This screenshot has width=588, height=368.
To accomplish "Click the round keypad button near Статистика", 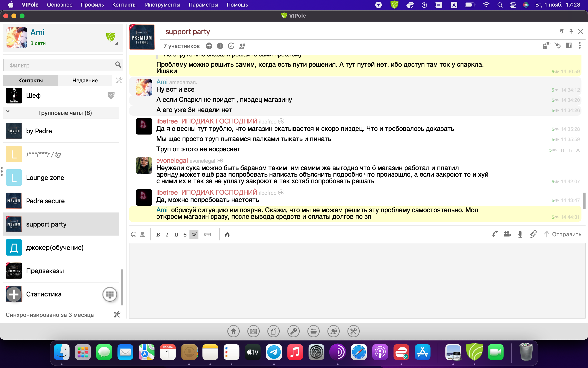I will click(x=110, y=294).
